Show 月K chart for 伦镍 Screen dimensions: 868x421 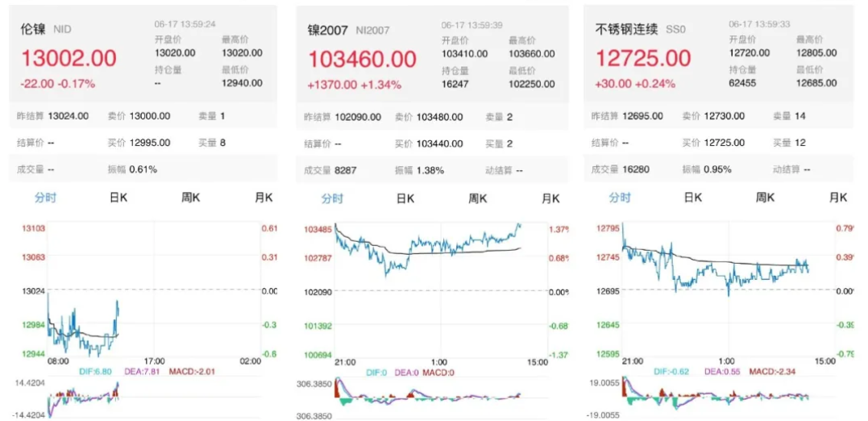tap(264, 198)
